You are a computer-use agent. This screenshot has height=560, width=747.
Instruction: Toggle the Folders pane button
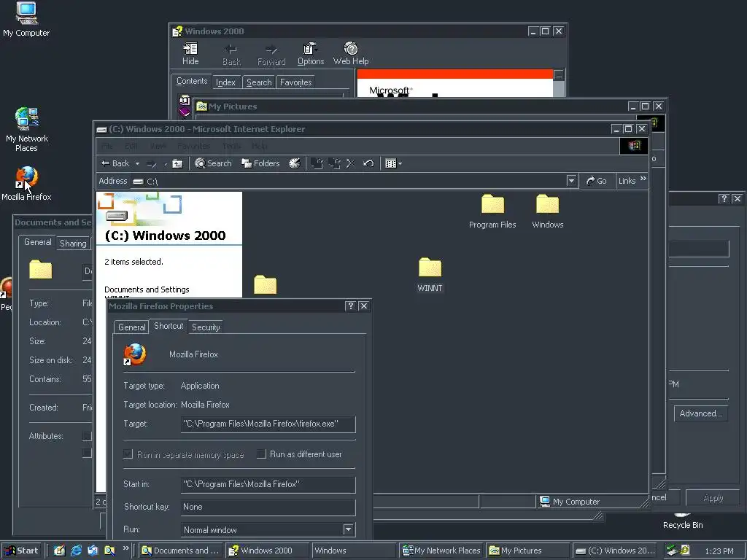click(x=260, y=163)
